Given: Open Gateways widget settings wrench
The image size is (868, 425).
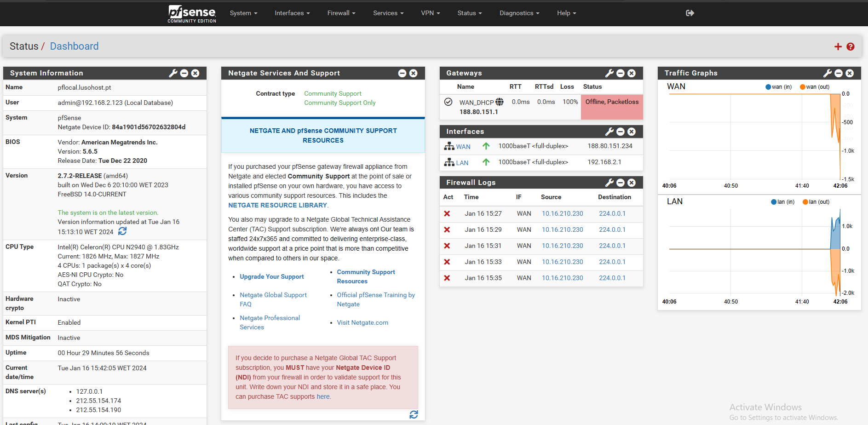Looking at the screenshot, I should point(609,73).
